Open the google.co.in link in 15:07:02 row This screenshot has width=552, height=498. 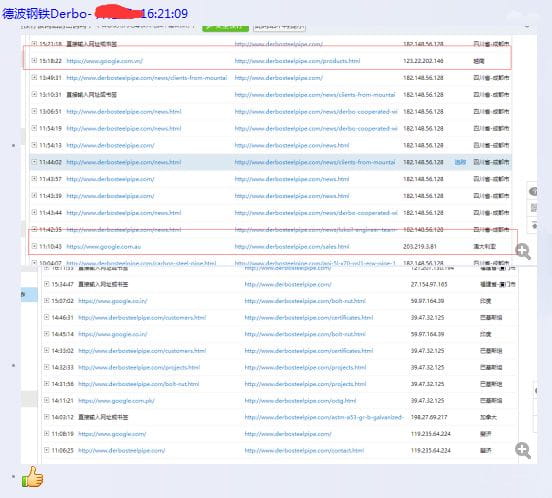pyautogui.click(x=113, y=301)
